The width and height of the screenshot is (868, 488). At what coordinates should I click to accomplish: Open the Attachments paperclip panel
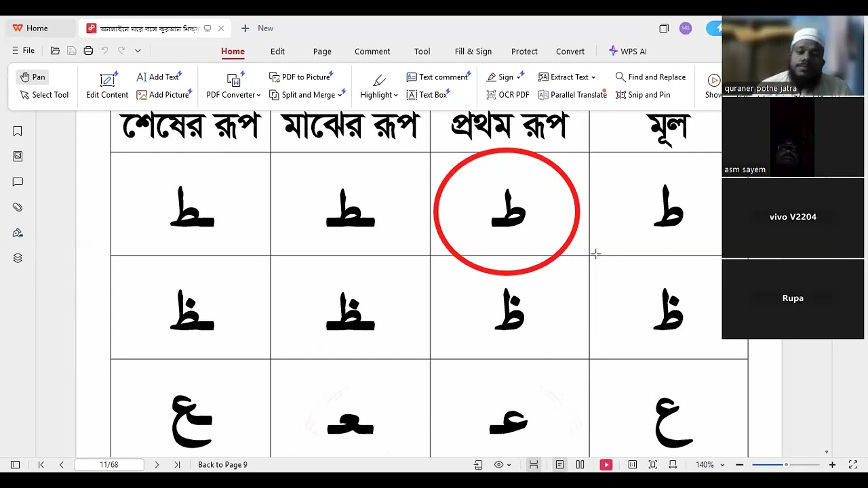pyautogui.click(x=18, y=207)
